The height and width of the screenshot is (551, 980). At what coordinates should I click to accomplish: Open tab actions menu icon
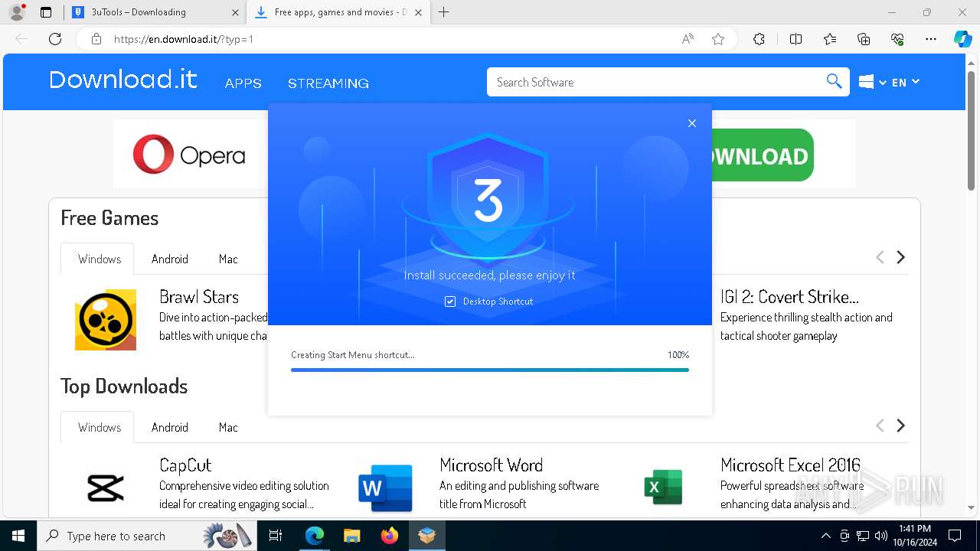pyautogui.click(x=46, y=12)
